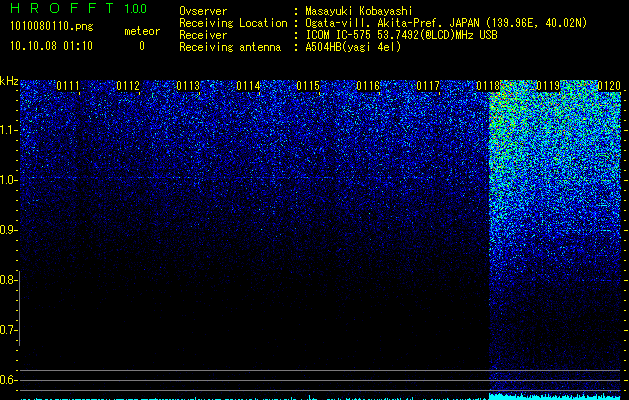The image size is (629, 400).
Task: Click the 0.7 kHz axis label
Action: (8, 330)
